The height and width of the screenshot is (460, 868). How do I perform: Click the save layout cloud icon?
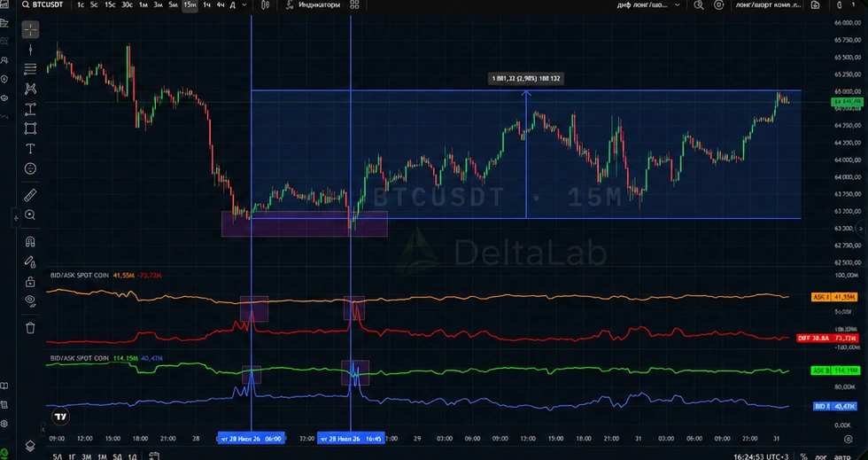[816, 5]
